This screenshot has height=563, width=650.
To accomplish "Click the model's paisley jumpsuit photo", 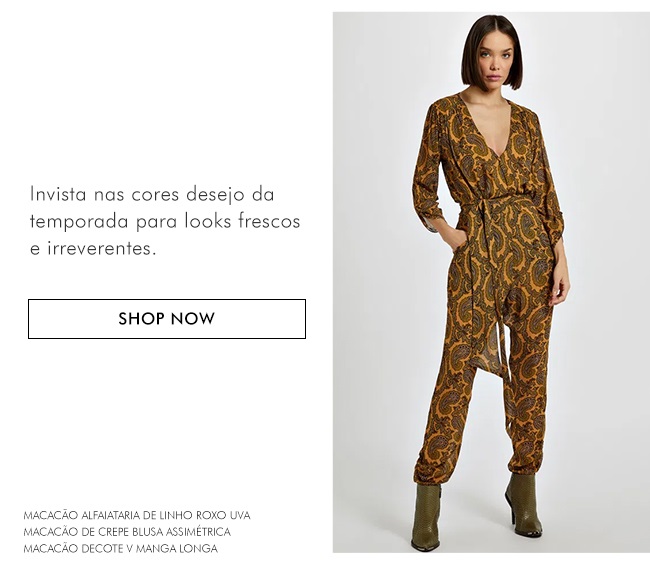I will coord(491,282).
